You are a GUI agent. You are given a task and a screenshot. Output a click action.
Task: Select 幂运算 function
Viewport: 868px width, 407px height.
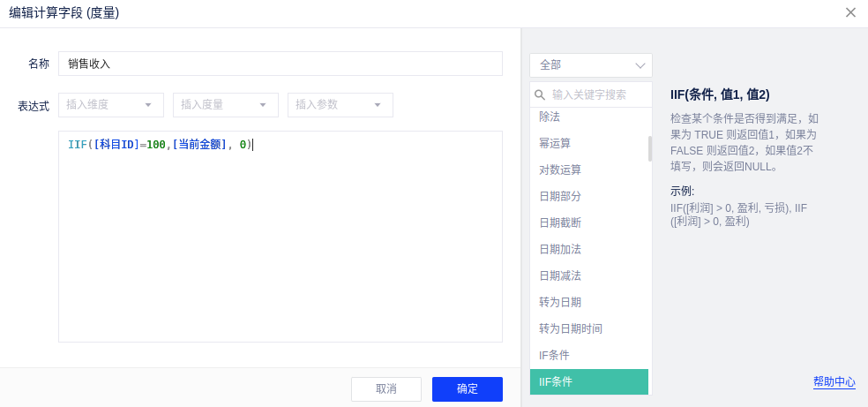pyautogui.click(x=555, y=143)
